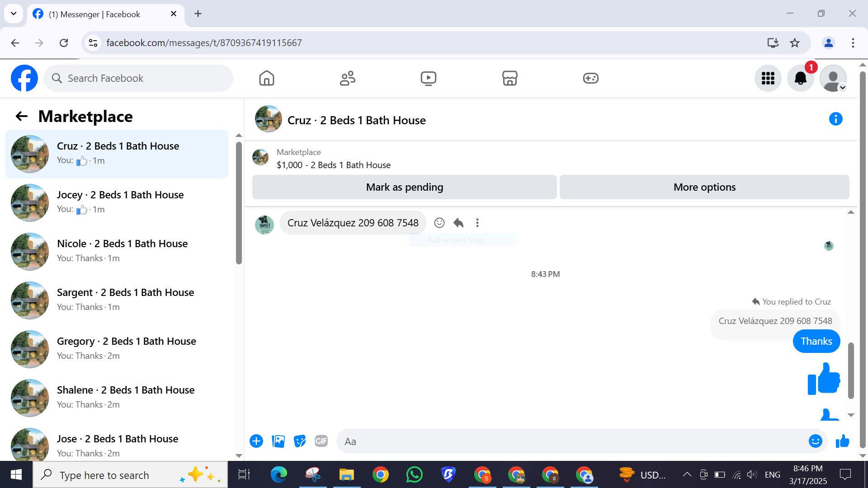
Task: Open File Explorer from the taskbar
Action: (x=346, y=474)
